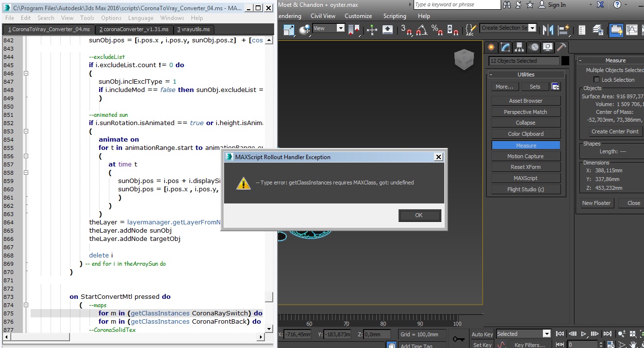Collapse the code fold at line 874
The height and width of the screenshot is (348, 644).
pos(26,305)
